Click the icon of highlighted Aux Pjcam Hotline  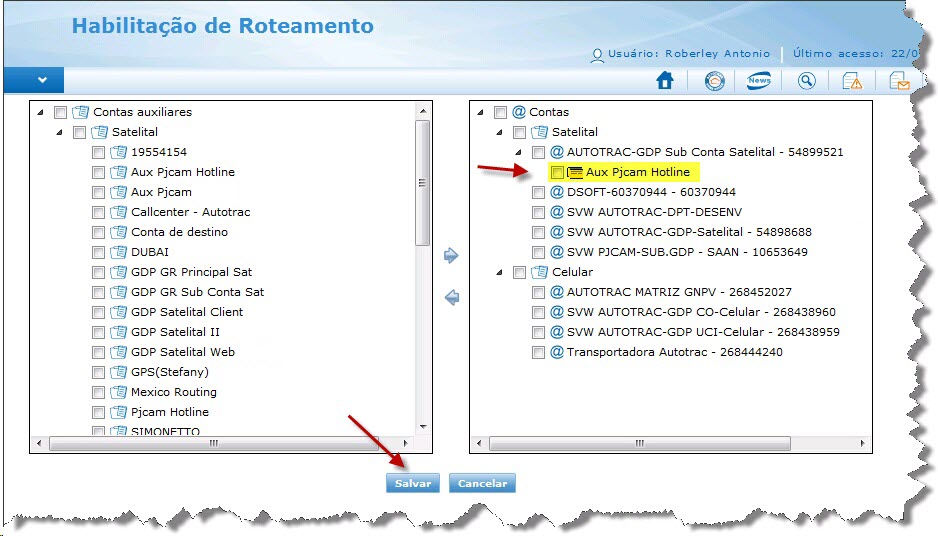575,172
